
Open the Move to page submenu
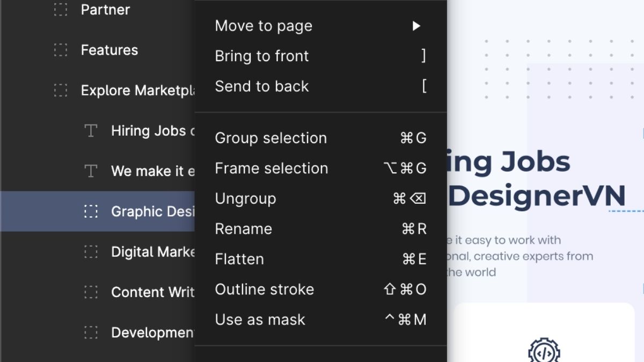pyautogui.click(x=263, y=25)
